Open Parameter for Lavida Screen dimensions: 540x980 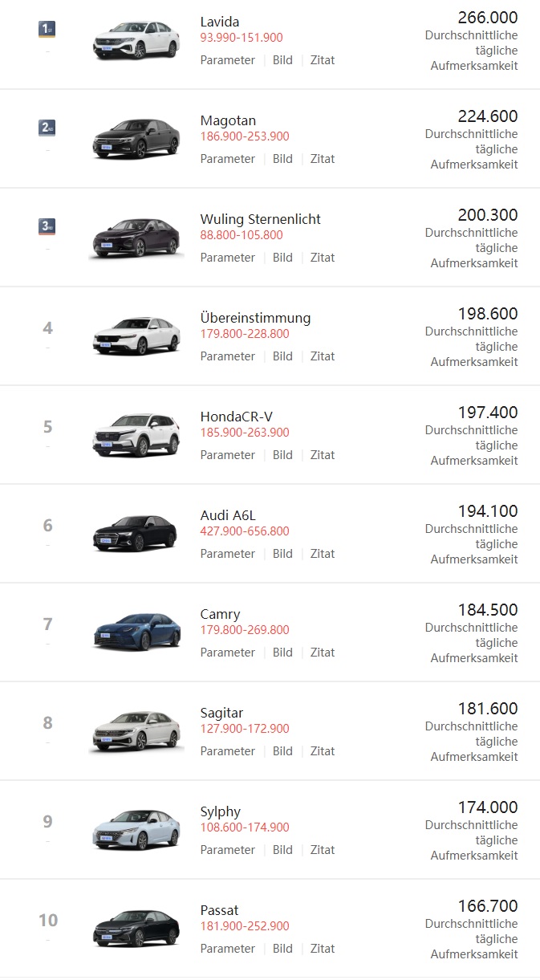(227, 59)
